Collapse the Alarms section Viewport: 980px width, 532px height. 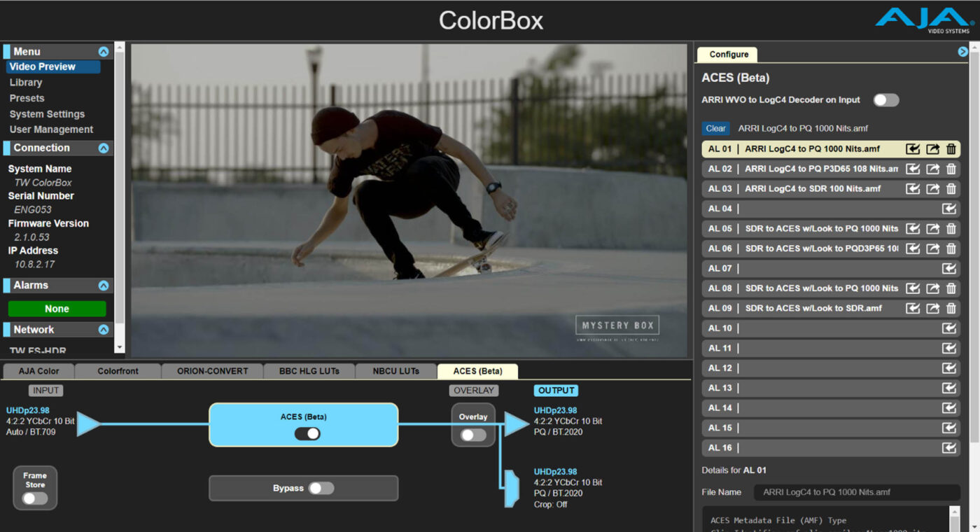pos(104,285)
